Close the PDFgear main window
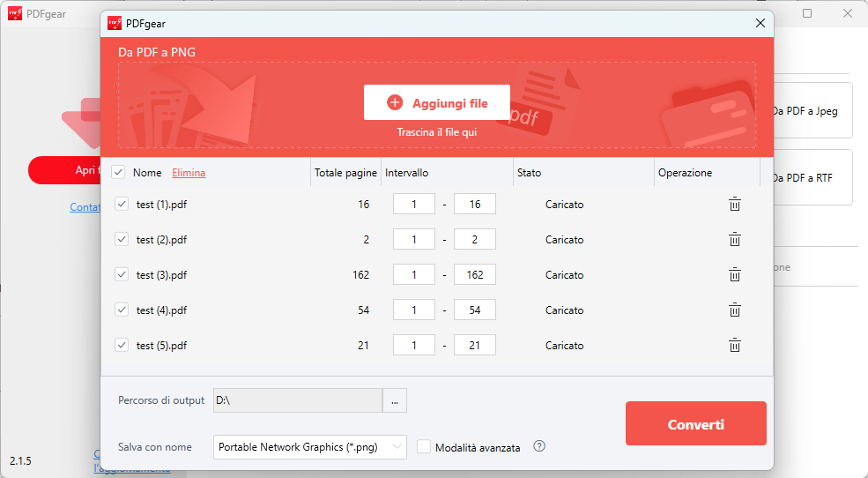 coord(848,13)
